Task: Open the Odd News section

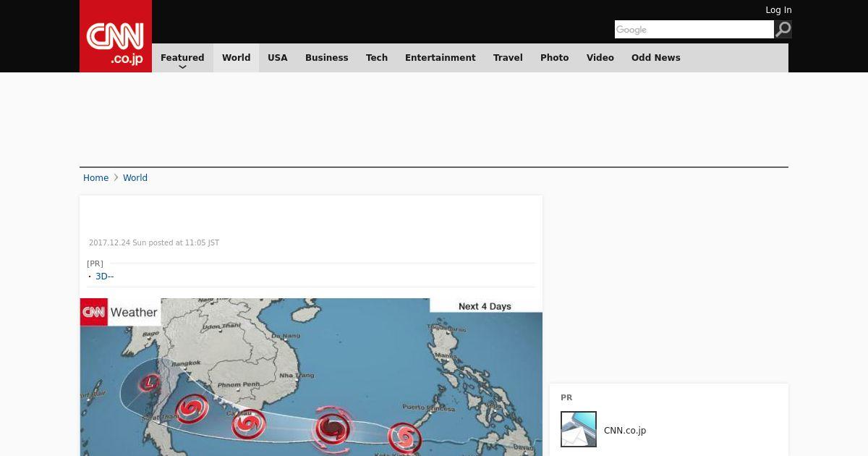Action: coord(656,58)
